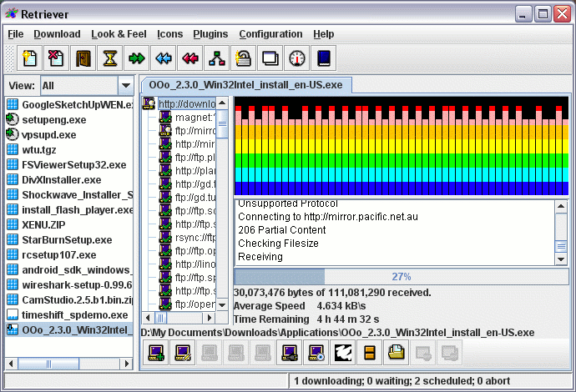Click the delete download red X page icon
This screenshot has width=576, height=392.
[56, 58]
